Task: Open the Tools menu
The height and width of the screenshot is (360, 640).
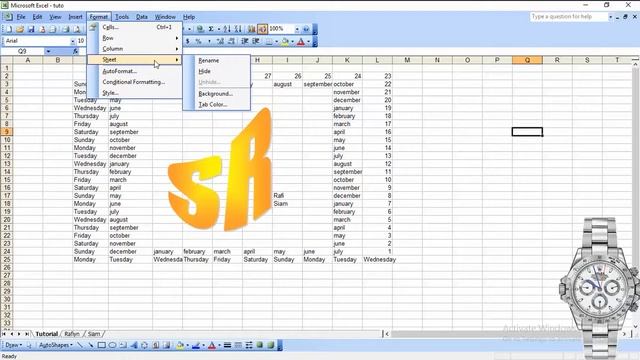Action: 122,17
